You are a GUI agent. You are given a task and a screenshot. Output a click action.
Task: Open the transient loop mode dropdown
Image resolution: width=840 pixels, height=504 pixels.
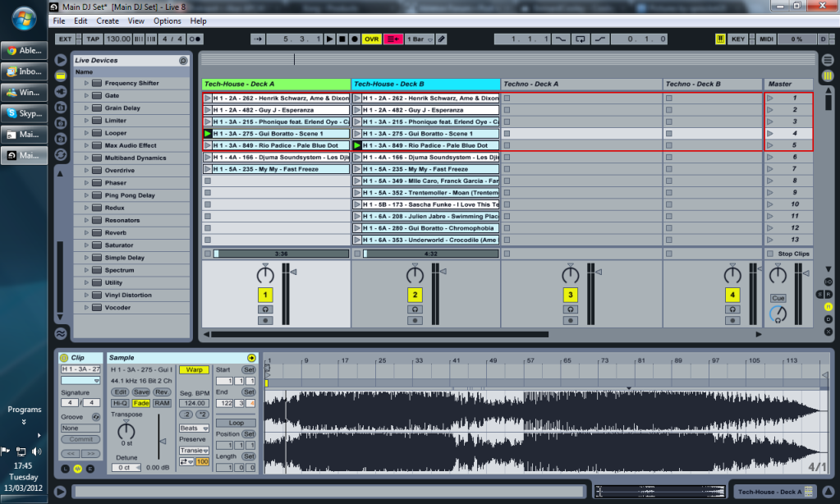(x=186, y=461)
